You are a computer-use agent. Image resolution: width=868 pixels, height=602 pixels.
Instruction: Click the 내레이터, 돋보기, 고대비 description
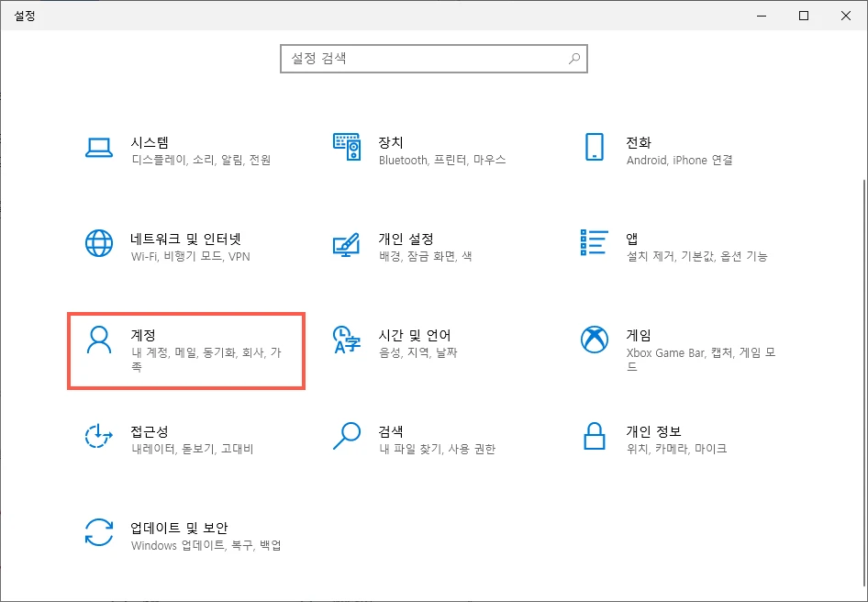tap(192, 449)
